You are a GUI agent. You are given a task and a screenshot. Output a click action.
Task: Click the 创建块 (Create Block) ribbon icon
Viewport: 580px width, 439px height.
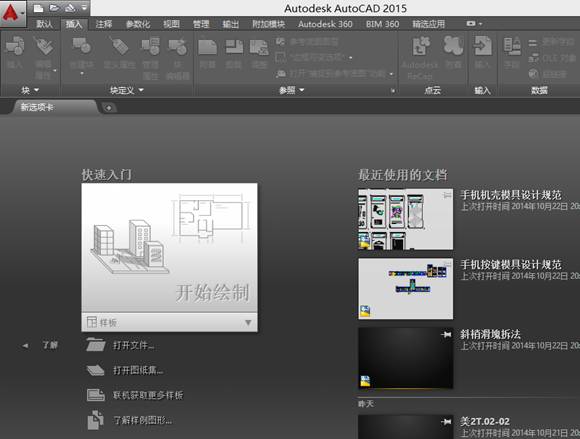pos(82,45)
